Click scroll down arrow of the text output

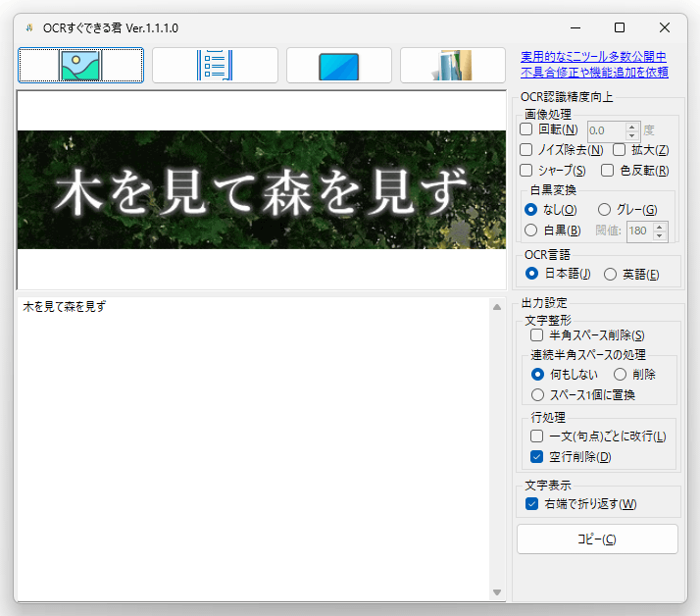coord(497,592)
